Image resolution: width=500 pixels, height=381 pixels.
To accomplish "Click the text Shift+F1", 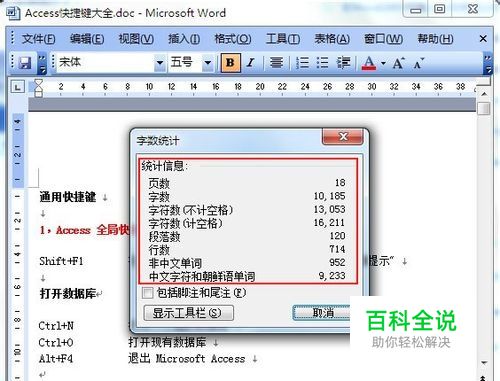I will 61,261.
